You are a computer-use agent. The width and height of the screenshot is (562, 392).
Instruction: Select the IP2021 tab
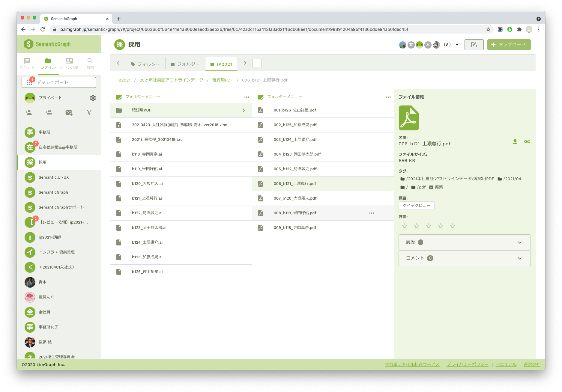pyautogui.click(x=221, y=64)
